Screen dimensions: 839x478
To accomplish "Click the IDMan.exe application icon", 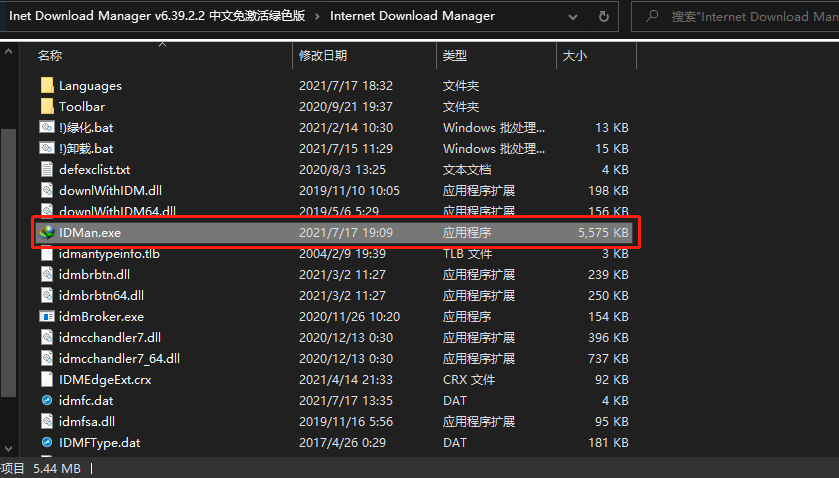I will click(47, 232).
